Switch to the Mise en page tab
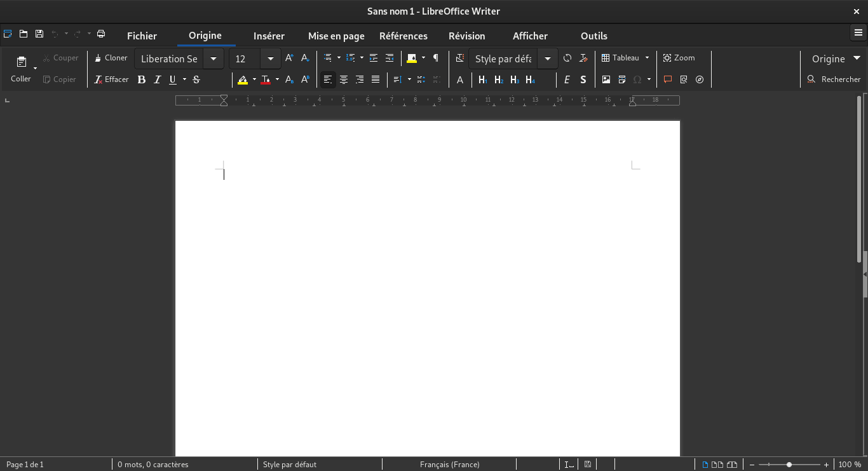 click(x=336, y=36)
